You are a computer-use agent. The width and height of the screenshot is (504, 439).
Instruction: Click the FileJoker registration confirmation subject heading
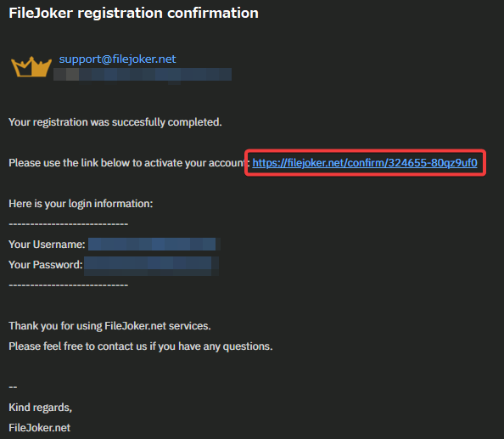[134, 14]
